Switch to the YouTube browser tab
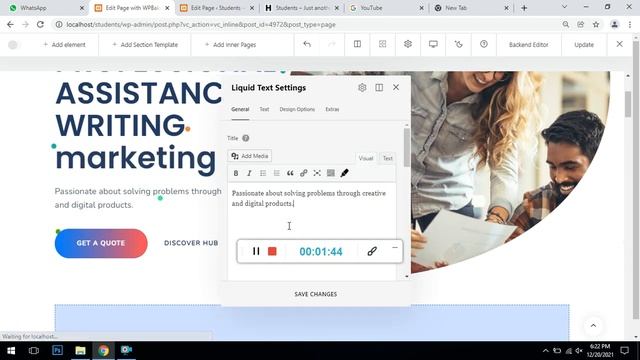This screenshot has height=360, width=640. pyautogui.click(x=386, y=8)
